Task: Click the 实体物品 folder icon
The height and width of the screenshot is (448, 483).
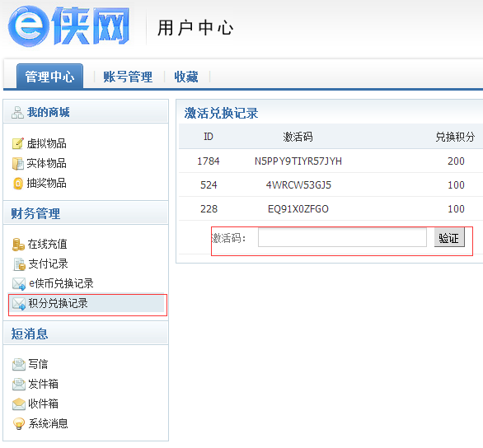Action: (18, 163)
